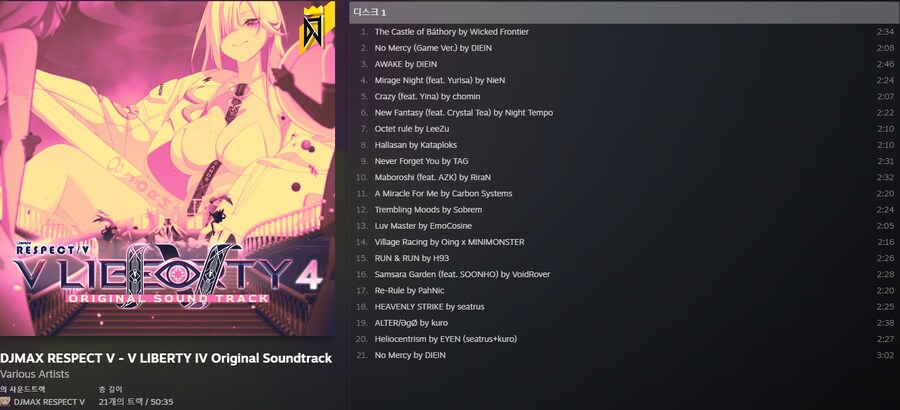The height and width of the screenshot is (410, 900).
Task: Pick A Miracle For Me track
Action: [624, 194]
